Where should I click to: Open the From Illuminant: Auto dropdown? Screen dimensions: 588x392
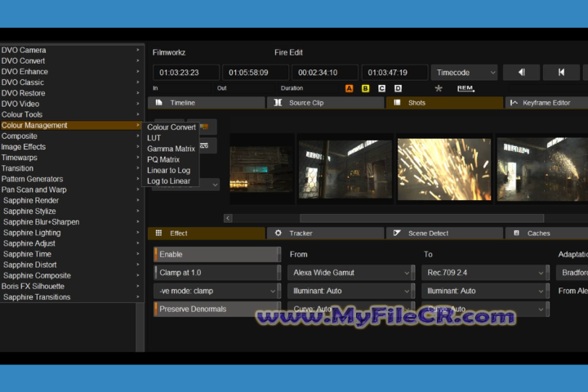point(350,291)
